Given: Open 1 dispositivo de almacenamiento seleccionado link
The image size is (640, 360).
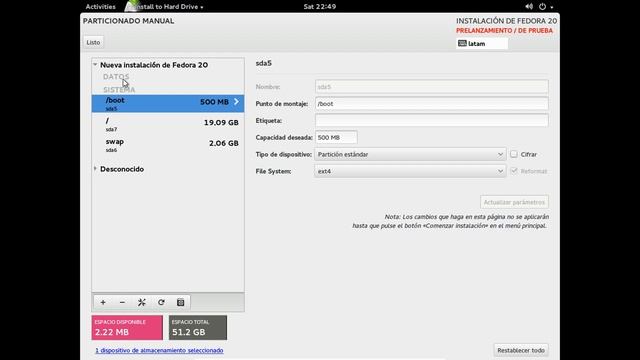Looking at the screenshot, I should [159, 350].
